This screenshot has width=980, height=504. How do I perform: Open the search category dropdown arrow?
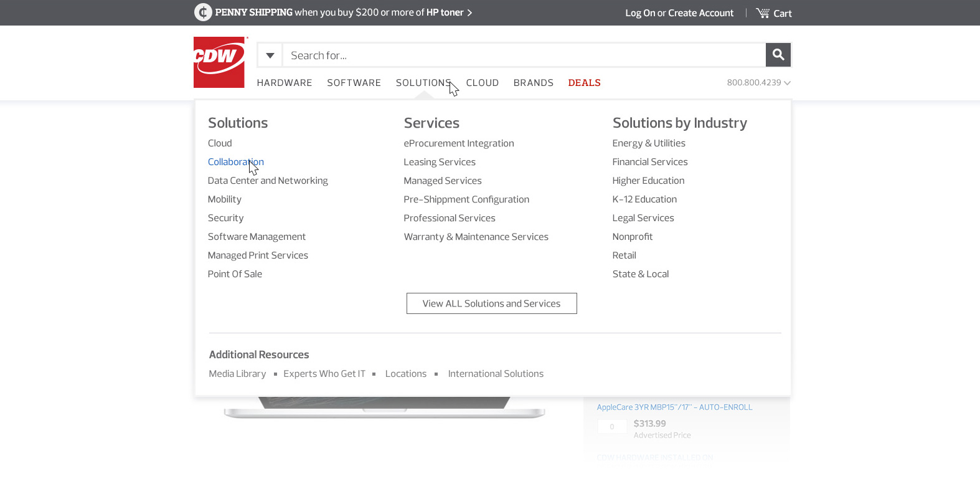click(270, 55)
